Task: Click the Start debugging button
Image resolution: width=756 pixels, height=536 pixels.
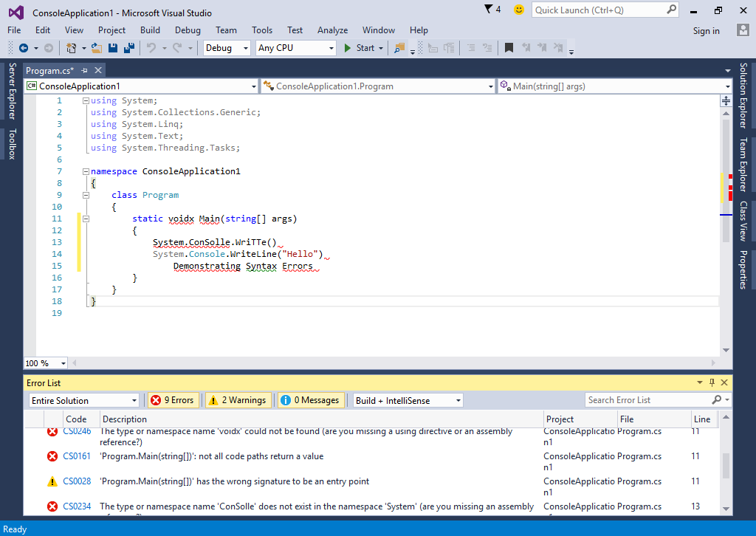Action: [360, 48]
